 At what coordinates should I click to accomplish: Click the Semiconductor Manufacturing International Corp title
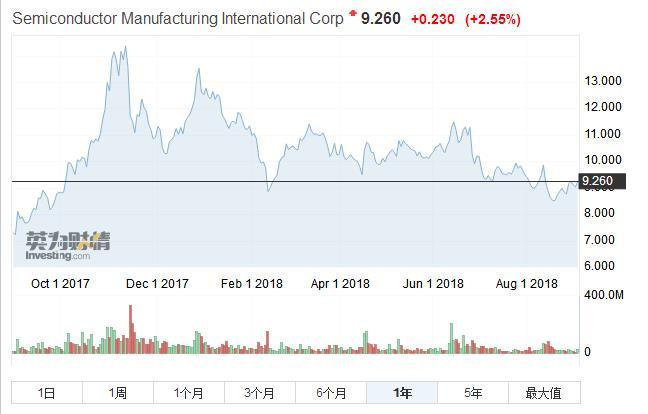tap(177, 18)
